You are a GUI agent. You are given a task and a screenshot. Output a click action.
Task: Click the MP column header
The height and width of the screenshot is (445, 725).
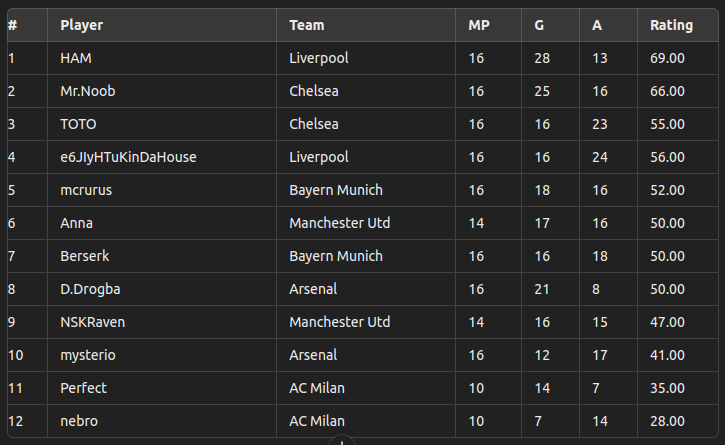(x=488, y=25)
